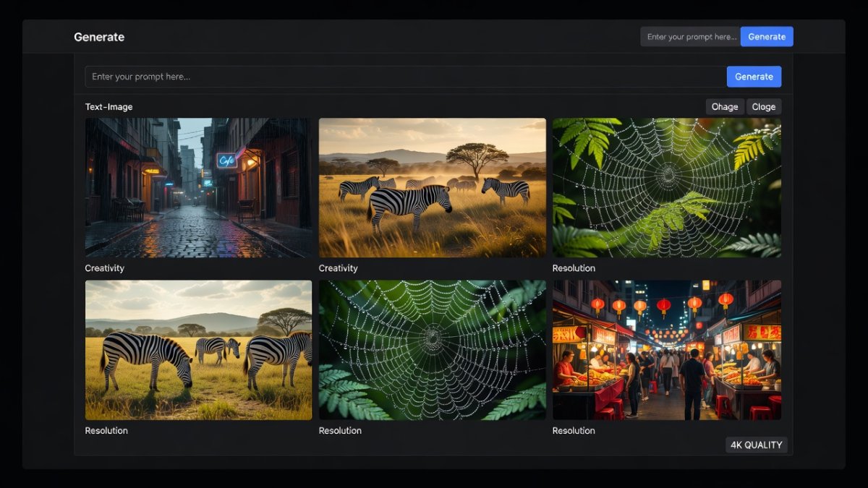Image resolution: width=868 pixels, height=488 pixels.
Task: Click the Creativity label under the cafe street image
Action: (x=105, y=268)
